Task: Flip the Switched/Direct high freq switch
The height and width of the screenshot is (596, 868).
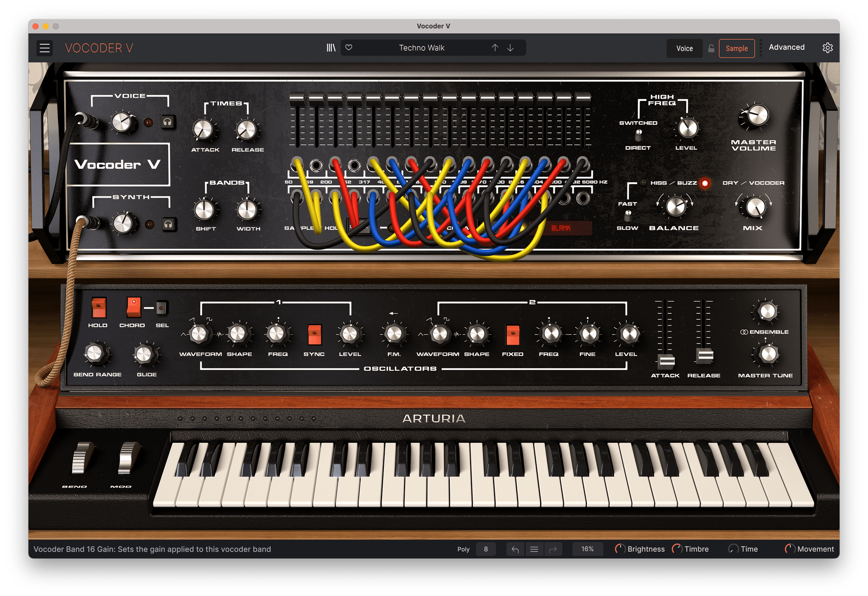Action: (x=638, y=135)
